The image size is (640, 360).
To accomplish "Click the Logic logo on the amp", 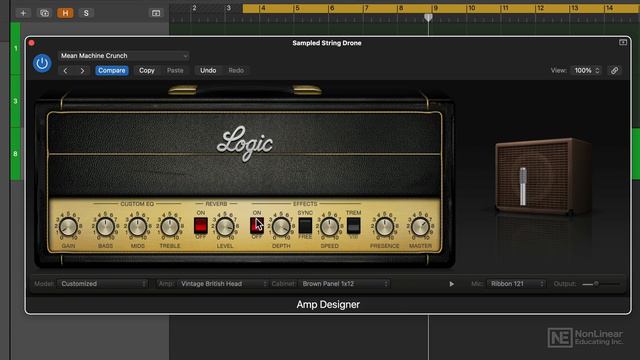I will pos(245,143).
